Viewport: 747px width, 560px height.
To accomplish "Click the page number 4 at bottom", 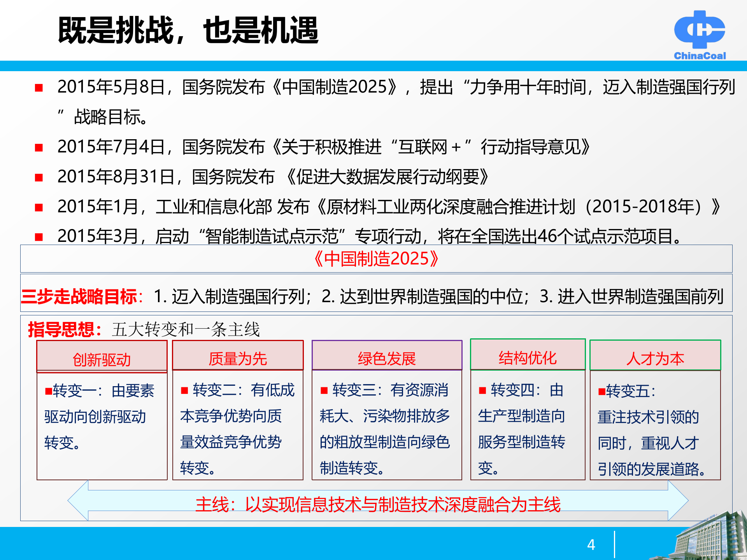I will pos(592,544).
